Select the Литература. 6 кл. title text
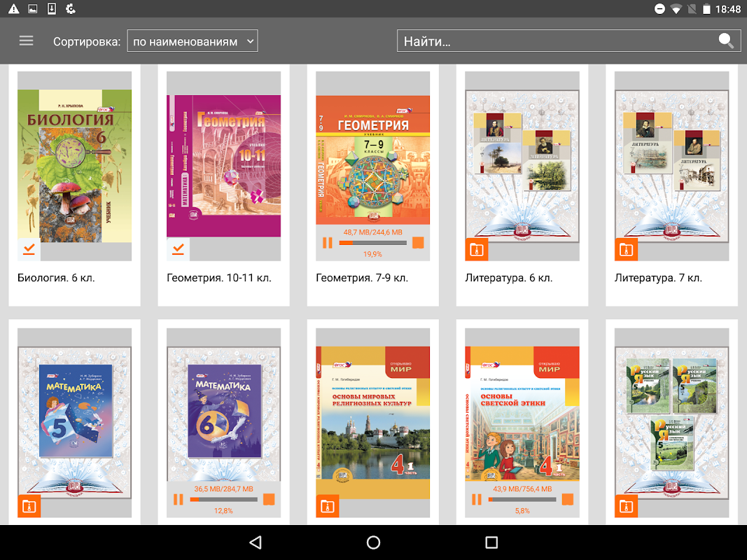This screenshot has width=747, height=560. coord(509,278)
